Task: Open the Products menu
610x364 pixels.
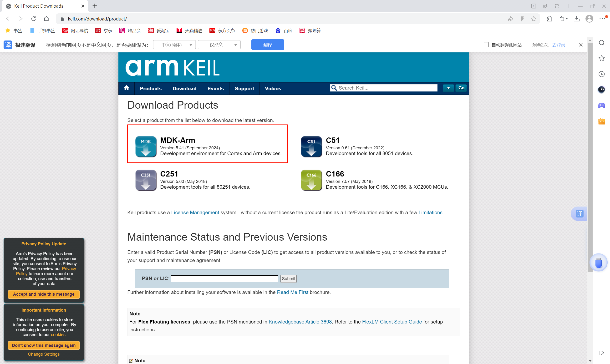Action: click(x=151, y=89)
